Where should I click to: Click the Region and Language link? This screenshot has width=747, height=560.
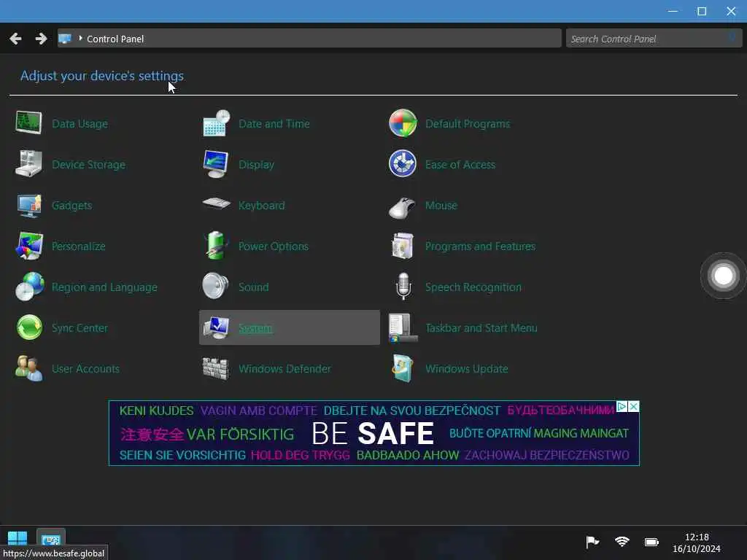point(104,287)
